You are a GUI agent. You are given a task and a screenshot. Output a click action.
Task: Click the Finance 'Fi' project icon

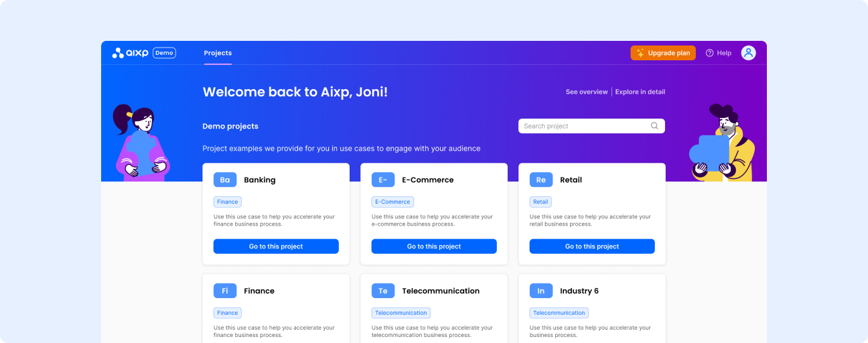click(x=225, y=291)
